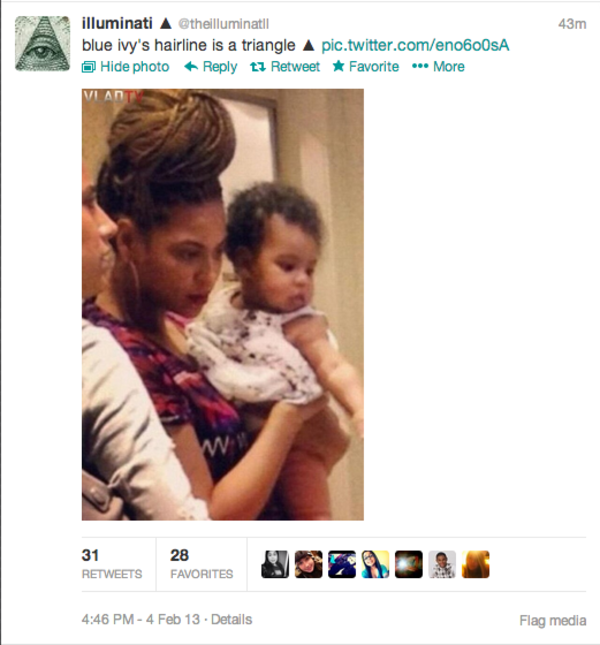The image size is (600, 645).
Task: View the 28 Favorites list
Action: (202, 564)
